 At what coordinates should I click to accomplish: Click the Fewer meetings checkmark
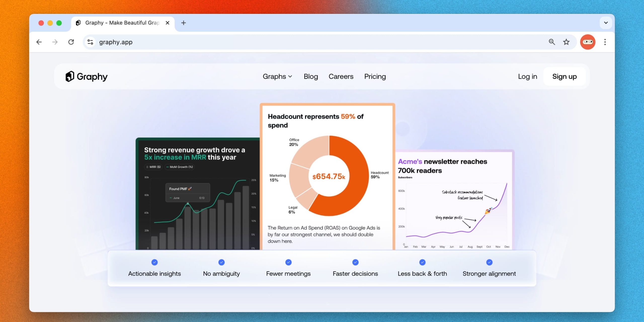pyautogui.click(x=288, y=262)
